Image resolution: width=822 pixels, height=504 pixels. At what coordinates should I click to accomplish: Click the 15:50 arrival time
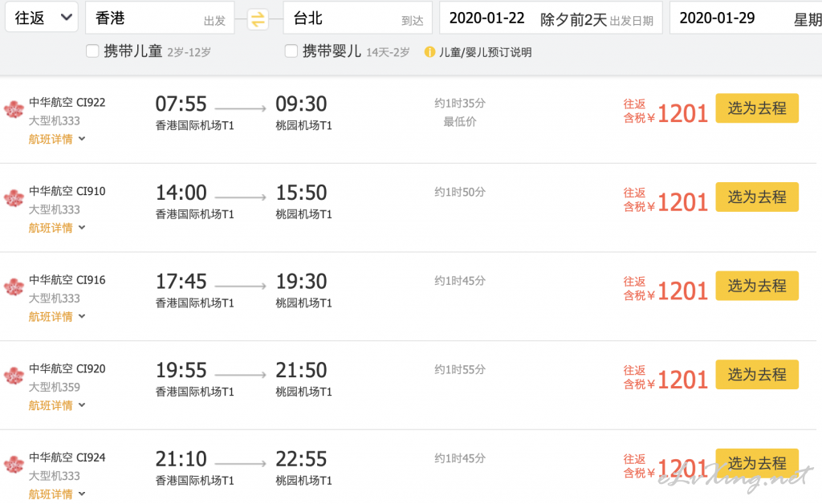click(x=302, y=193)
